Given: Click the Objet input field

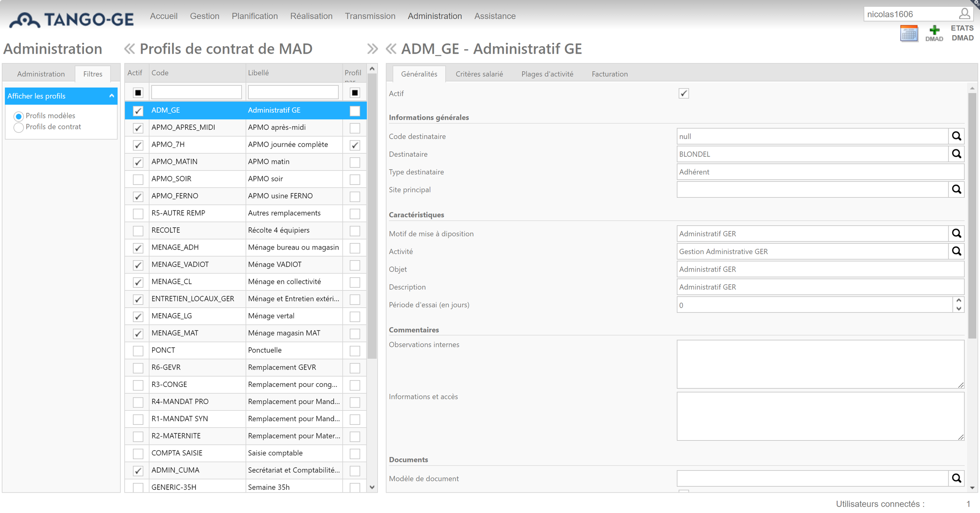Looking at the screenshot, I should tap(820, 269).
